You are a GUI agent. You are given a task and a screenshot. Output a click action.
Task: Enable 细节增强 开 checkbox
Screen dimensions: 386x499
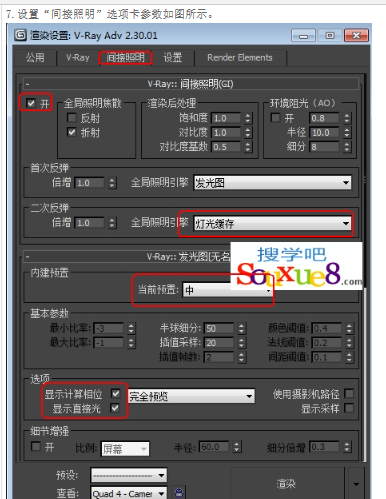coord(35,446)
